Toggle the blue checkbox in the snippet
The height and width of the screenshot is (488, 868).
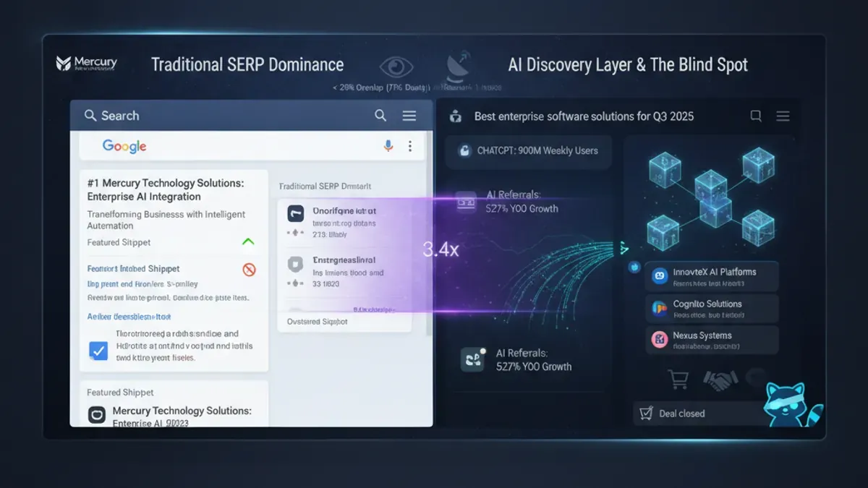tap(98, 351)
